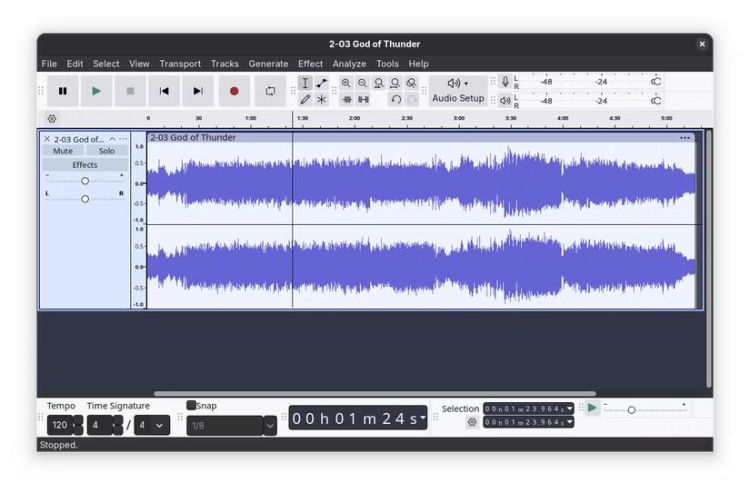Open the time signature denominator dropdown
The image size is (750, 492).
pyautogui.click(x=160, y=425)
